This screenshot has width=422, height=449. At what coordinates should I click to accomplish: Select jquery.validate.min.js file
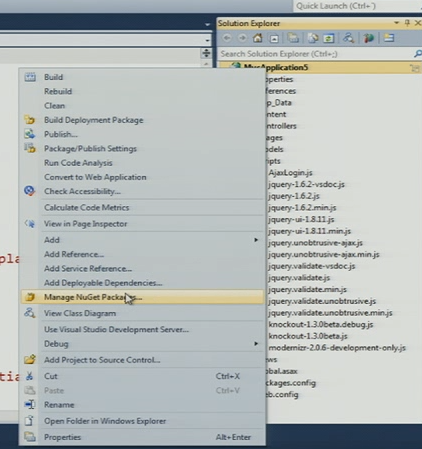[x=307, y=289]
